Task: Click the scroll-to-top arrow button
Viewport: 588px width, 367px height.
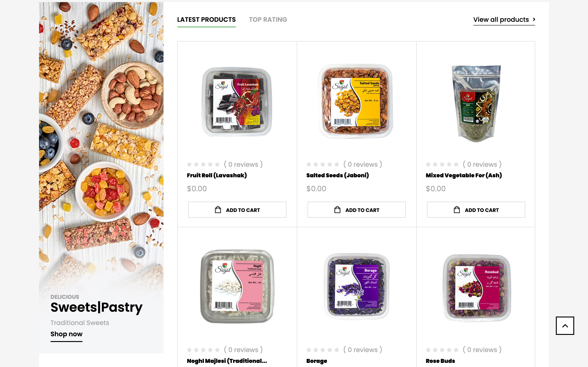Action: (565, 325)
